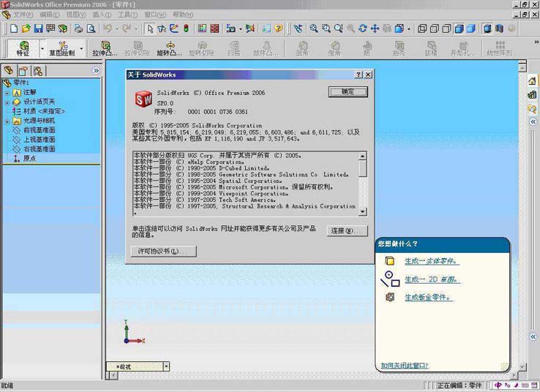The width and height of the screenshot is (540, 392).
Task: Select the arrow pointer Select tool
Action: pos(150,29)
